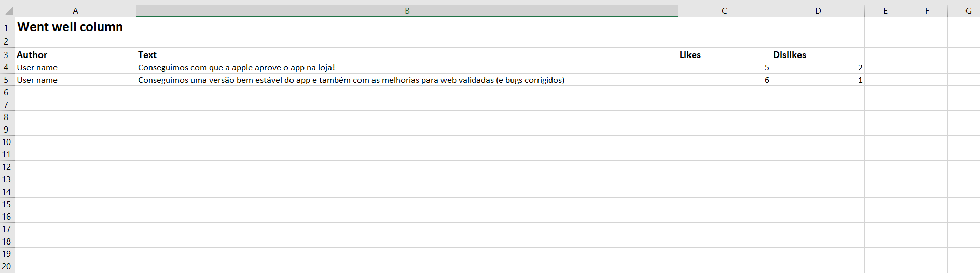Select column A header
This screenshot has width=980, height=273.
(x=75, y=11)
